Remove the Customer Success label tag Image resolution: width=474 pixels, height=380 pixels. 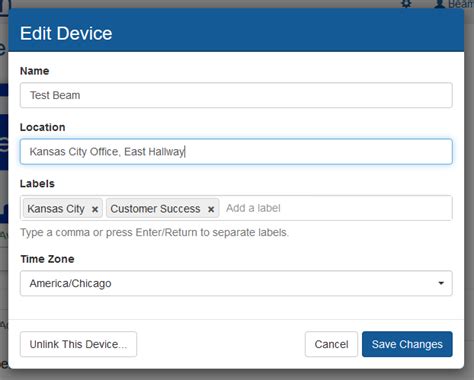(211, 209)
